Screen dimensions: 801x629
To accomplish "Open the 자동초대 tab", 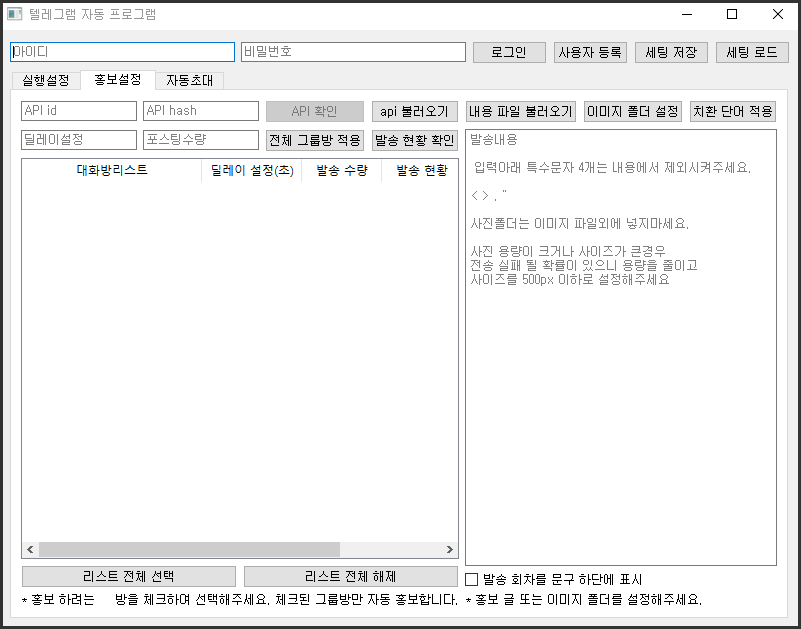I will (190, 80).
